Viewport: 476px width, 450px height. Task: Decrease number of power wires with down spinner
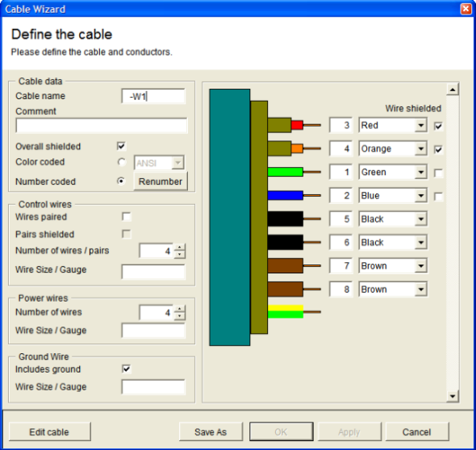click(x=180, y=316)
